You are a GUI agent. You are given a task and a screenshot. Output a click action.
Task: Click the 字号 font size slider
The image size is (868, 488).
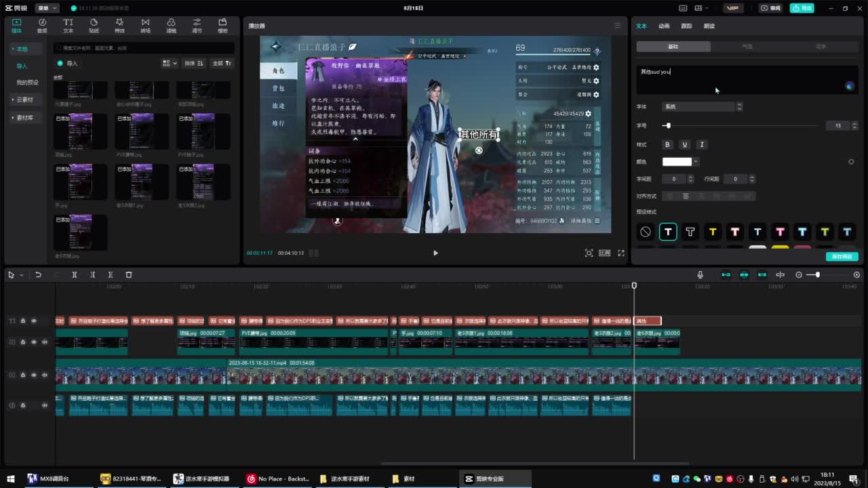tap(741, 125)
